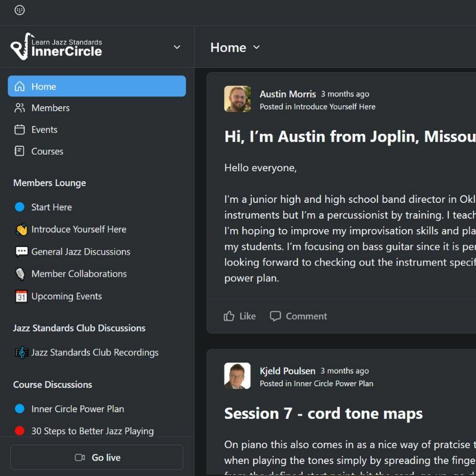Expand the community switcher chevron beside InnerCircle
The width and height of the screenshot is (476, 476).
(x=177, y=48)
